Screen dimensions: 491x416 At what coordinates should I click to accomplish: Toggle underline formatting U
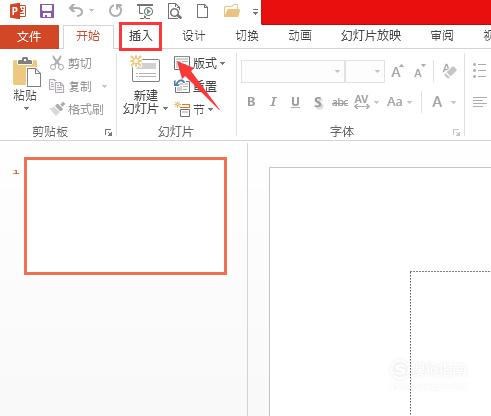[295, 102]
